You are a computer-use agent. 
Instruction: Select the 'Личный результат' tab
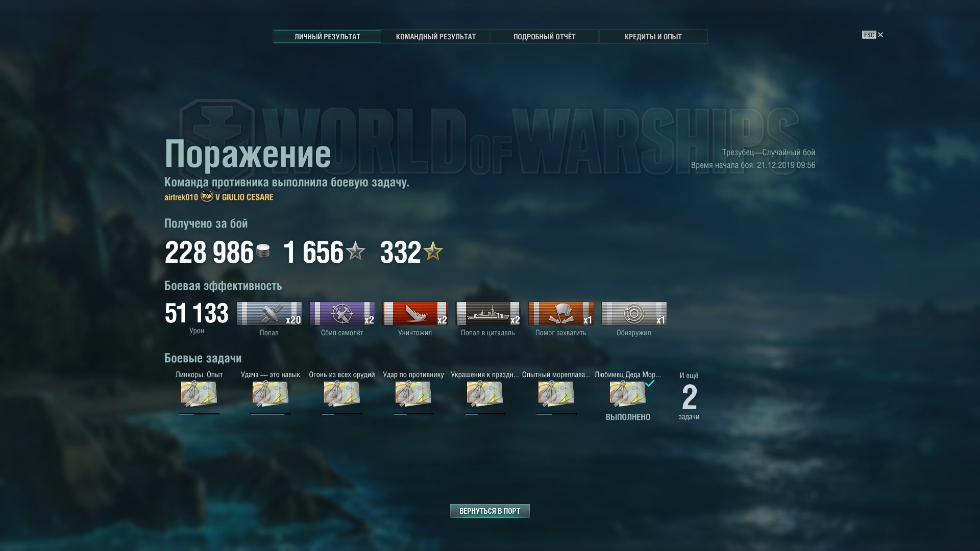click(x=327, y=37)
